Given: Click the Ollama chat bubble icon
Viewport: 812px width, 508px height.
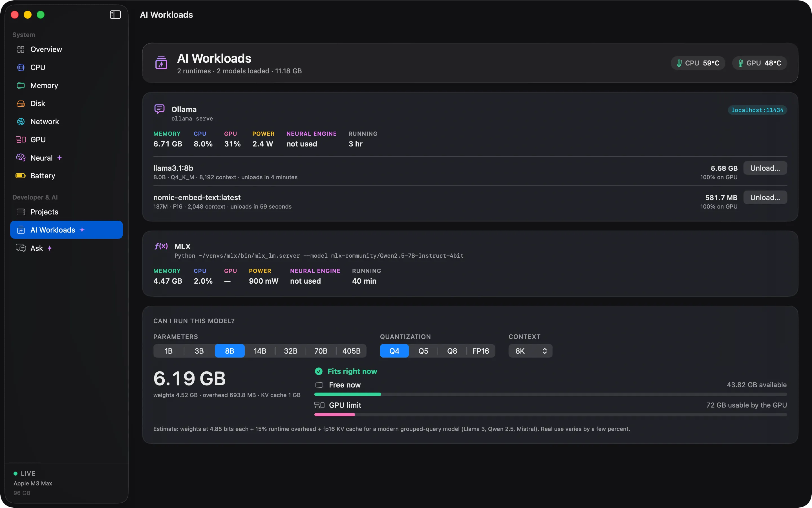Looking at the screenshot, I should click(159, 109).
